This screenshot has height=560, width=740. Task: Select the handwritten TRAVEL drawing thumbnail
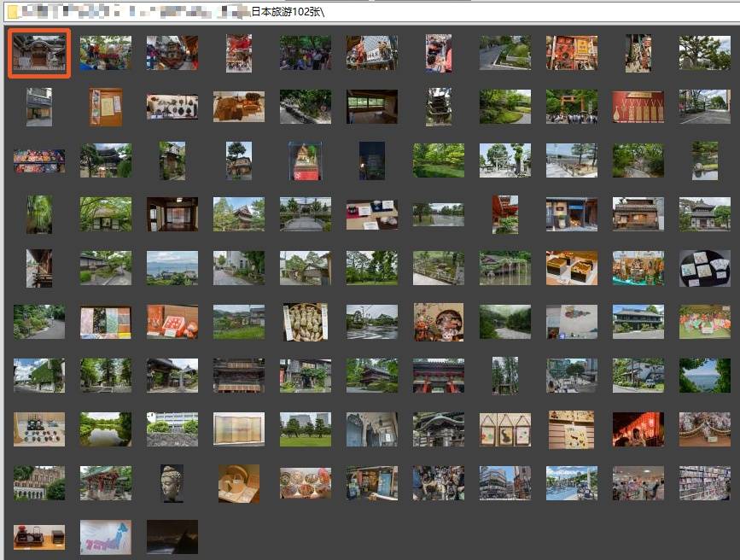point(105,537)
